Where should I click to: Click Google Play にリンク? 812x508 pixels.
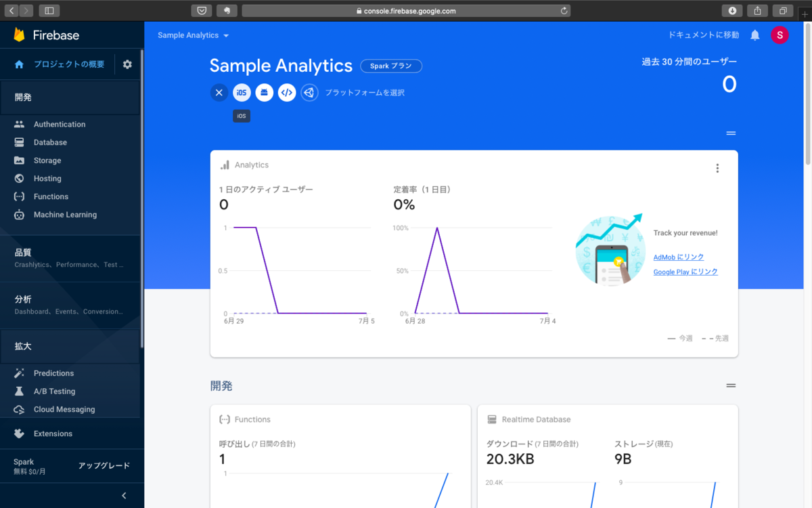tap(685, 272)
